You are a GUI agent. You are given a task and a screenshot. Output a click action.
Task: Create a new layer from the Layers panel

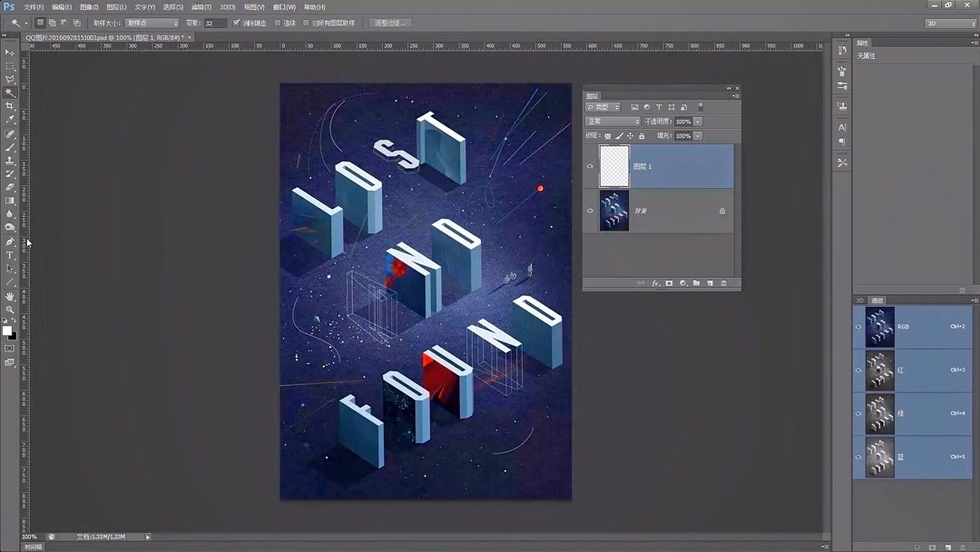tap(712, 284)
